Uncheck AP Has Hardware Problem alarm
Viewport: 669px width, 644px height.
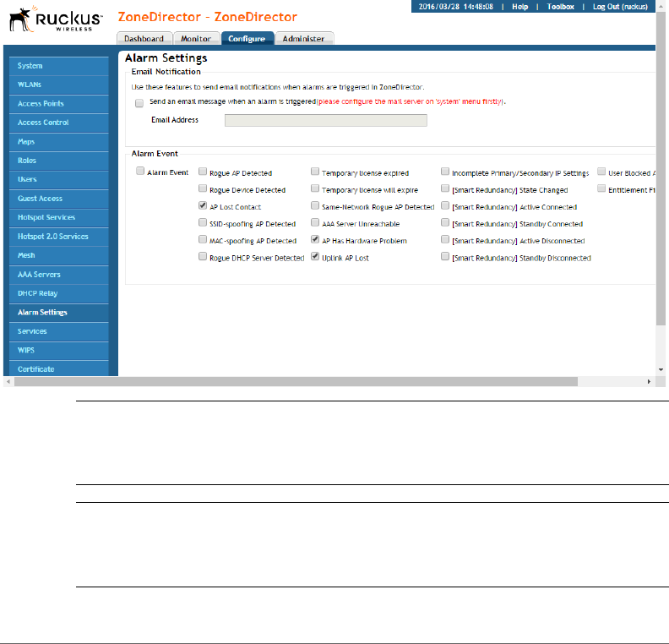tap(315, 239)
